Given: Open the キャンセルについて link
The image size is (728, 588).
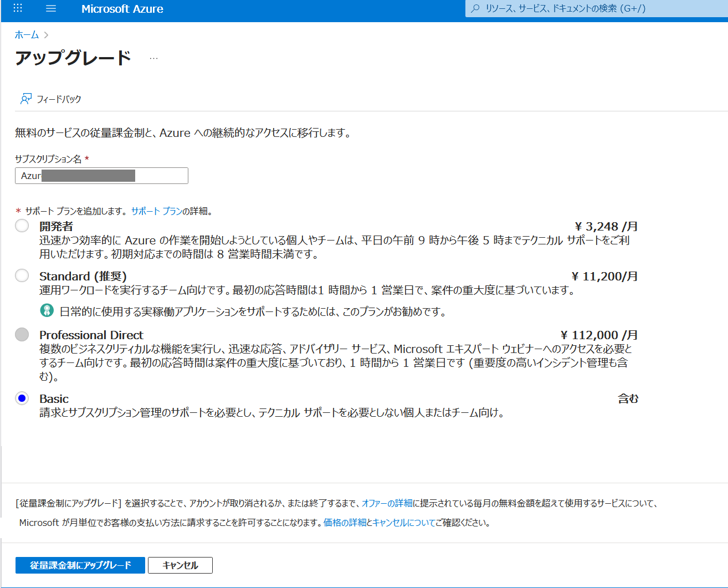Looking at the screenshot, I should 404,523.
